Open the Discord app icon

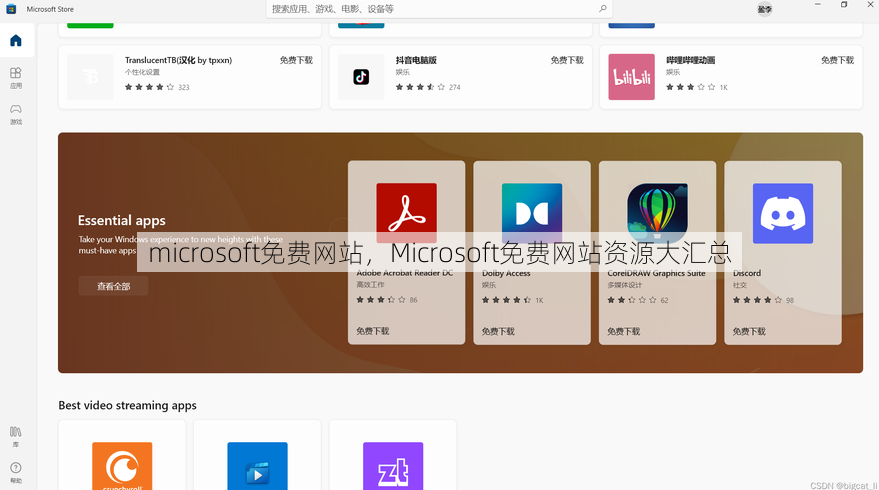click(783, 213)
